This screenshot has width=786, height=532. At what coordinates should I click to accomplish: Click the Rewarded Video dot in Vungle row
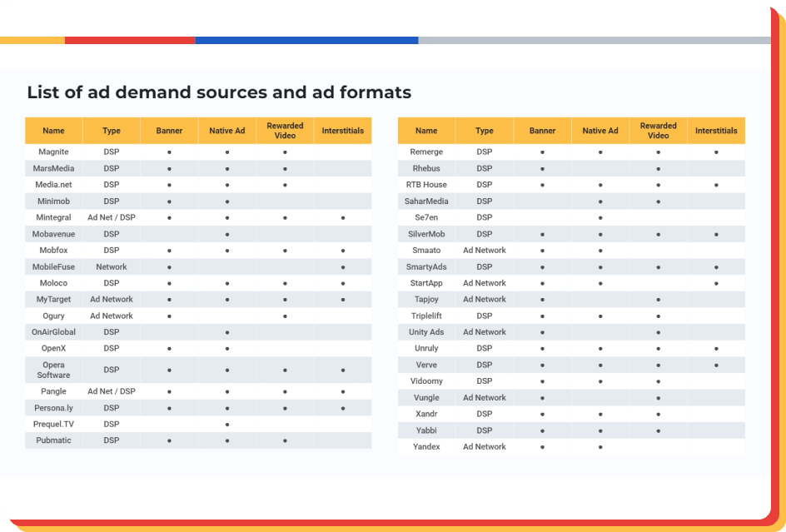pos(658,398)
